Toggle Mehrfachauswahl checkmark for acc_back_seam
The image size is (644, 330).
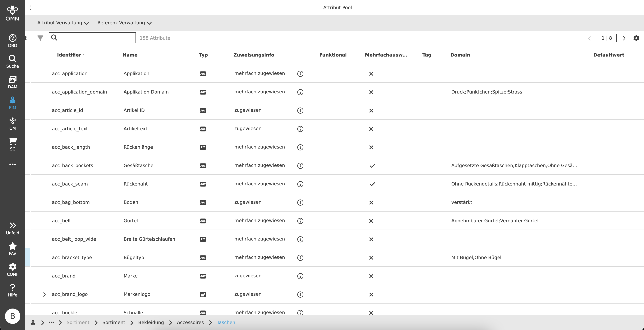click(x=372, y=184)
